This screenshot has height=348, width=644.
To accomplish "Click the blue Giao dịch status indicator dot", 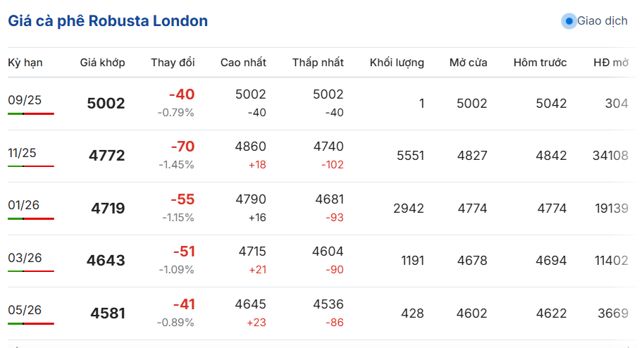I will [569, 21].
